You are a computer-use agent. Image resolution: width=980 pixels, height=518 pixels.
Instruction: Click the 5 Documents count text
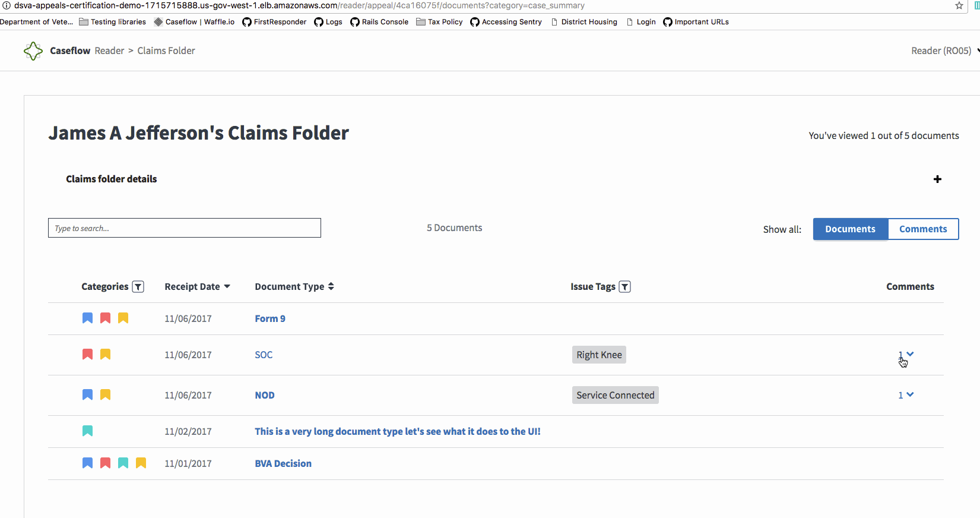click(454, 228)
